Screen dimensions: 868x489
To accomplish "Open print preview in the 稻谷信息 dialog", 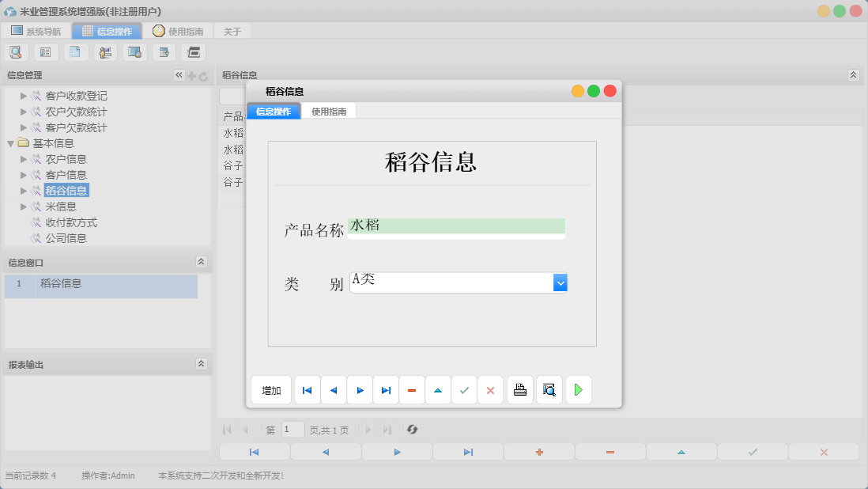I will point(549,389).
